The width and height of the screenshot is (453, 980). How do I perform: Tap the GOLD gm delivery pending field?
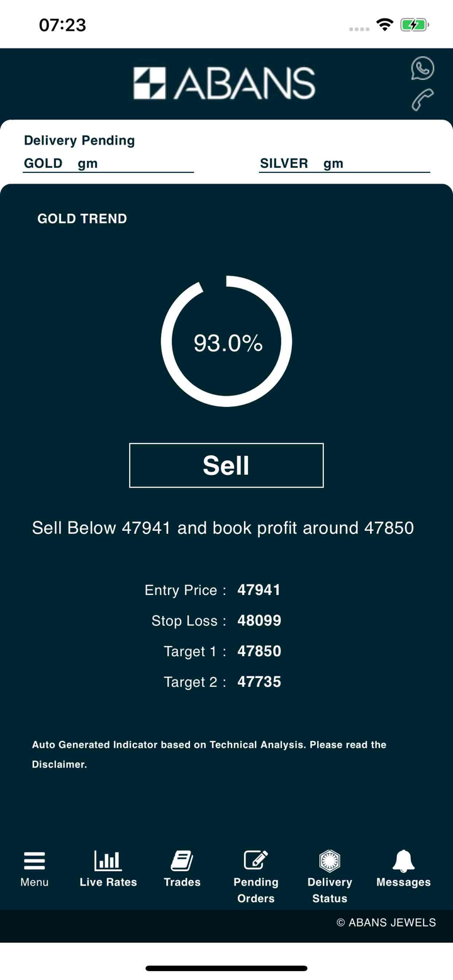tap(108, 164)
